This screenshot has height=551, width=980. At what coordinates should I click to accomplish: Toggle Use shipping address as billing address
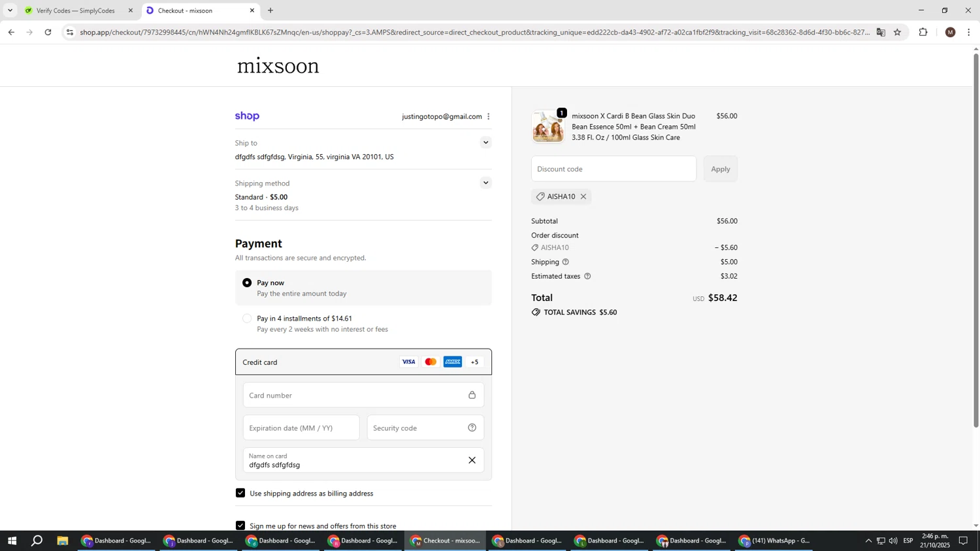240,493
